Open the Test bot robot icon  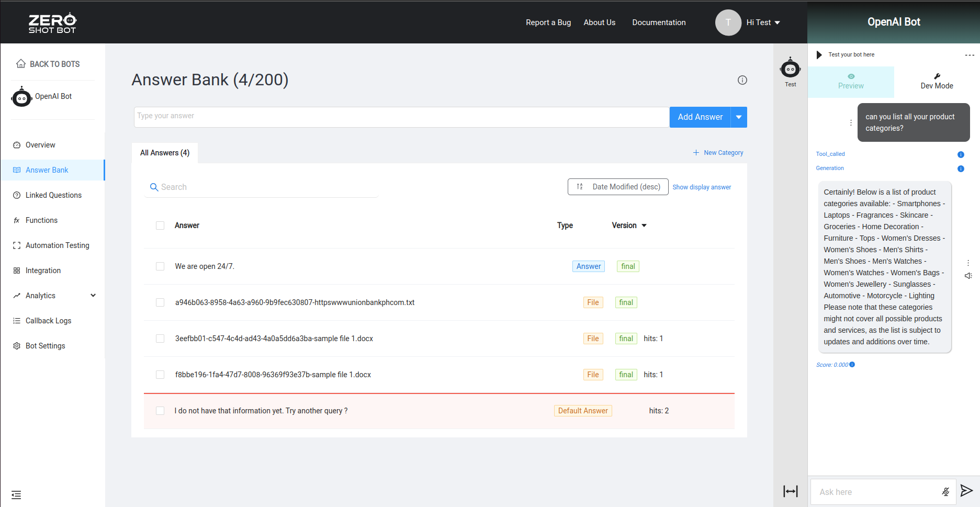point(790,69)
